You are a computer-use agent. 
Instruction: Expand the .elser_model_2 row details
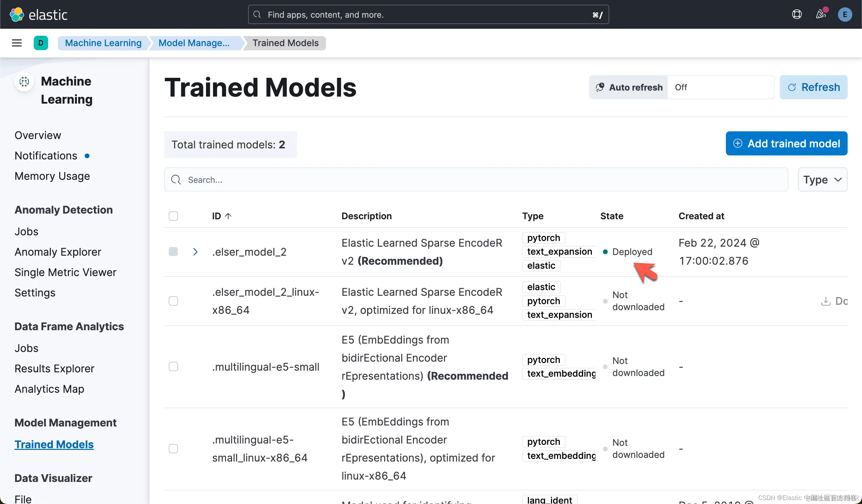[x=195, y=252]
